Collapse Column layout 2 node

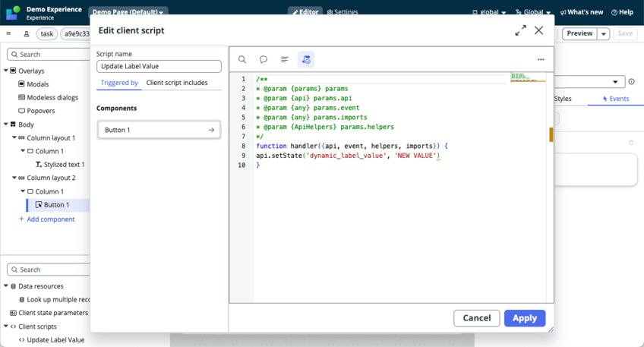click(x=14, y=178)
